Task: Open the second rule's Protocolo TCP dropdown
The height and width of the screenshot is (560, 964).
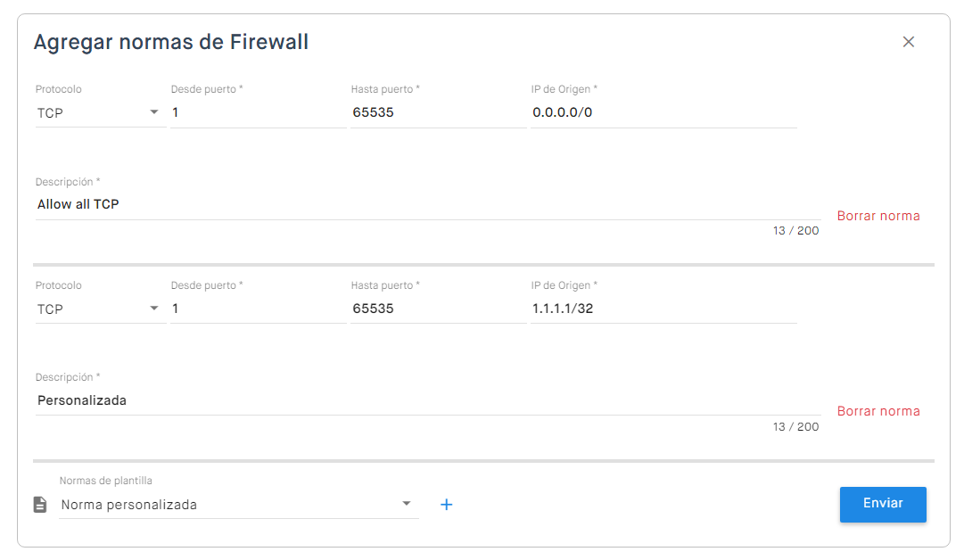Action: coord(100,309)
